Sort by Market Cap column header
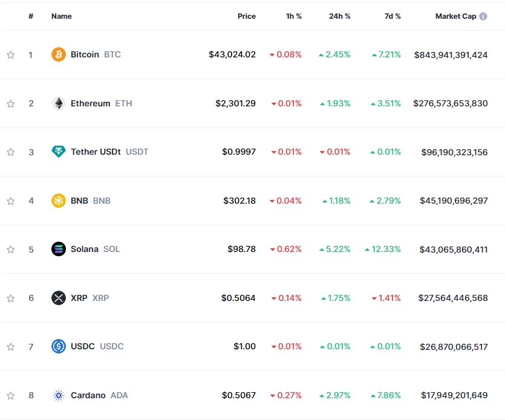Image resolution: width=505 pixels, height=420 pixels. 455,16
